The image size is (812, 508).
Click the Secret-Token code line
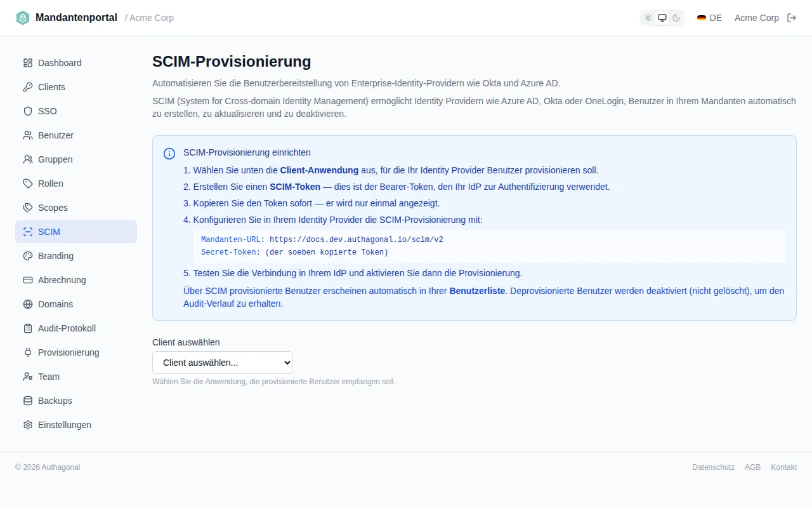coord(294,252)
